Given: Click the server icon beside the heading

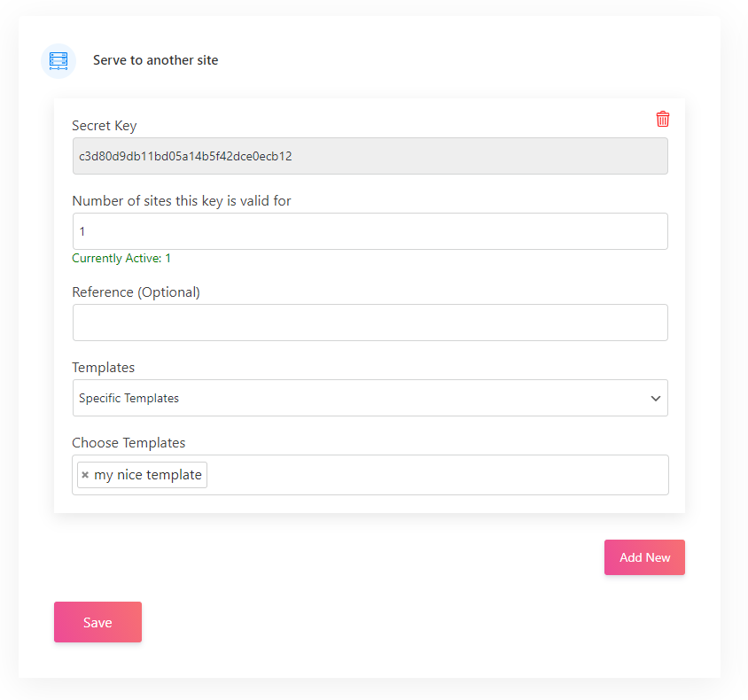Looking at the screenshot, I should coord(58,60).
